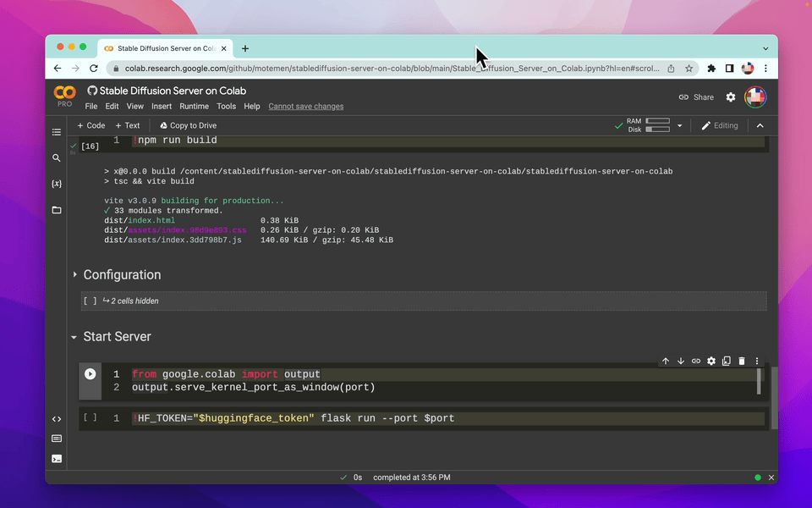Close the status bar with X
Image resolution: width=812 pixels, height=508 pixels.
771,478
